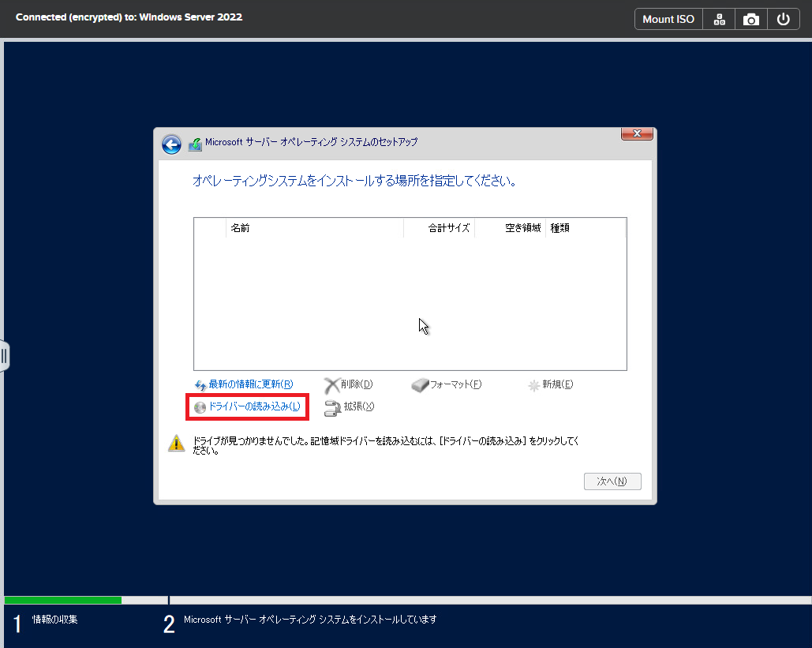The image size is (812, 648).
Task: Click the ドライブが見つかりませんでした warning message
Action: coord(386,445)
